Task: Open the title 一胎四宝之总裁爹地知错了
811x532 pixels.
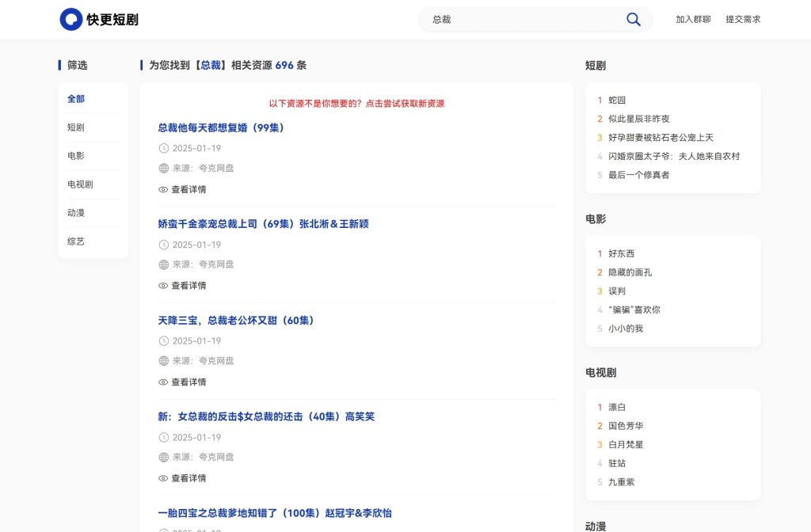Action: (275, 513)
